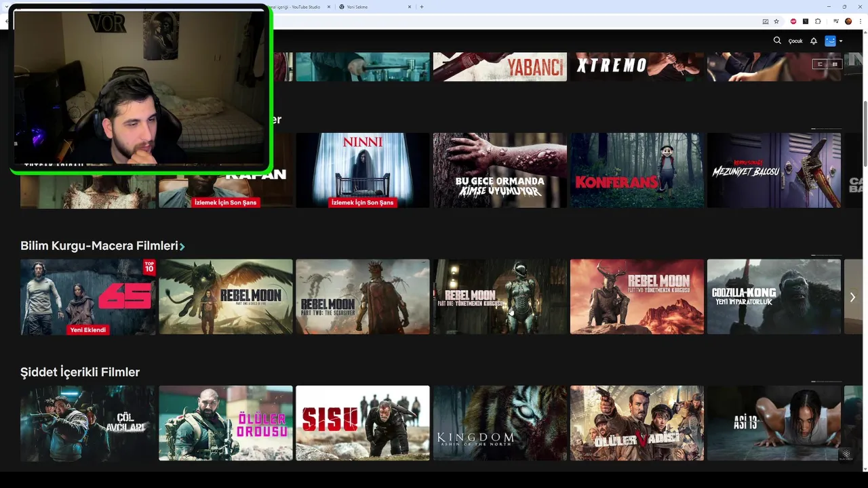Open the black square extension icon

click(x=806, y=21)
